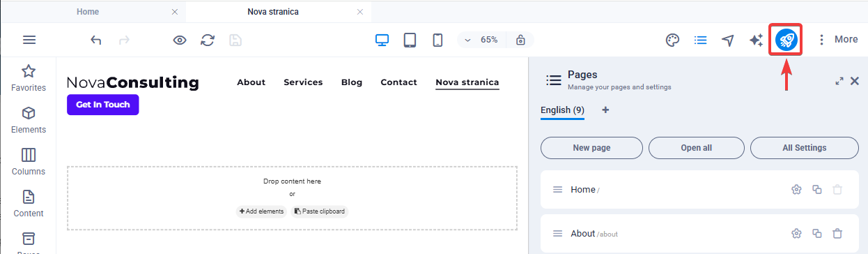The height and width of the screenshot is (254, 868).
Task: Open the hamburger main menu
Action: pos(29,40)
